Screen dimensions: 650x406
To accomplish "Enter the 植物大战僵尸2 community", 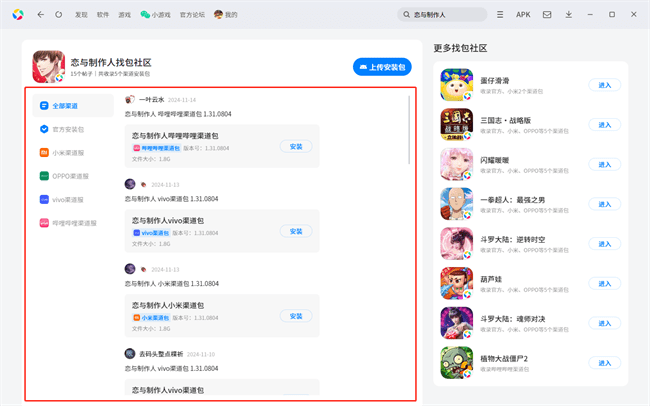I will [605, 363].
